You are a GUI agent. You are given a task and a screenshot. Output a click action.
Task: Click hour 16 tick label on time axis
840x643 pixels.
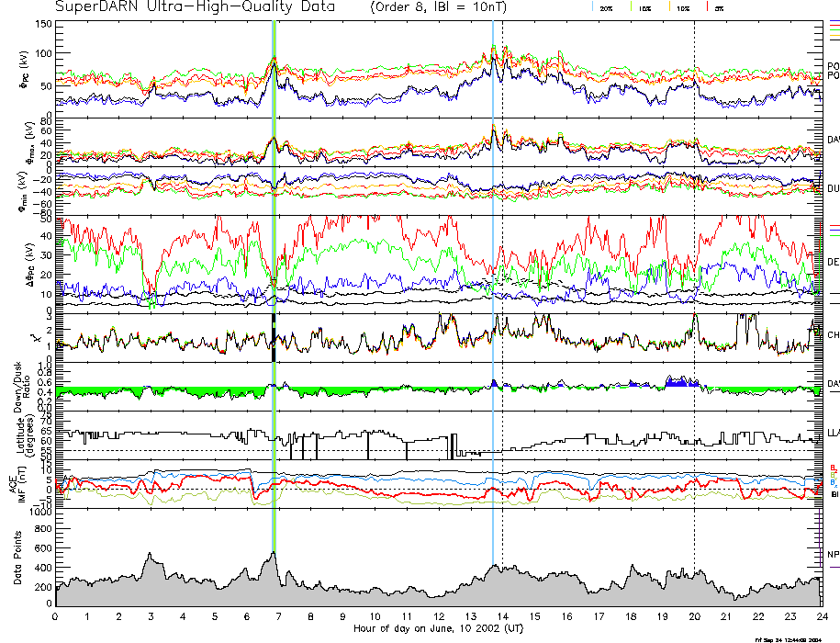[566, 616]
